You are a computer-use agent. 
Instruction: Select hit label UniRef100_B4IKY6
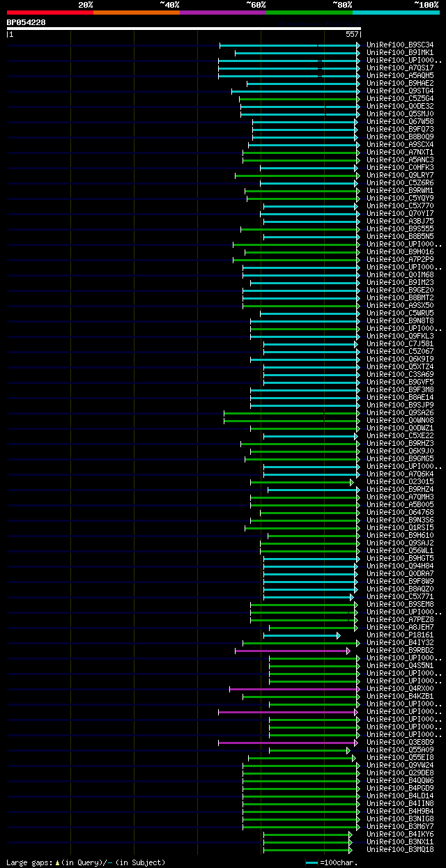400,835
